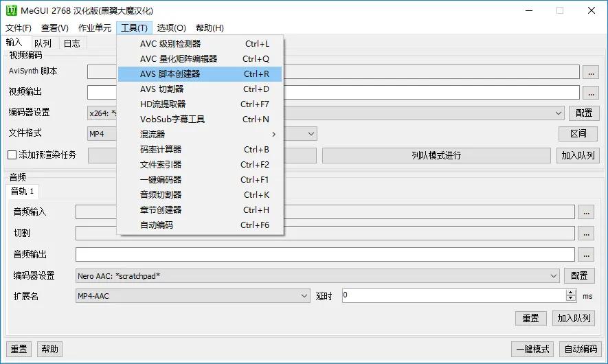Expand the 混流器 submenu
The image size is (608, 364).
tap(200, 135)
